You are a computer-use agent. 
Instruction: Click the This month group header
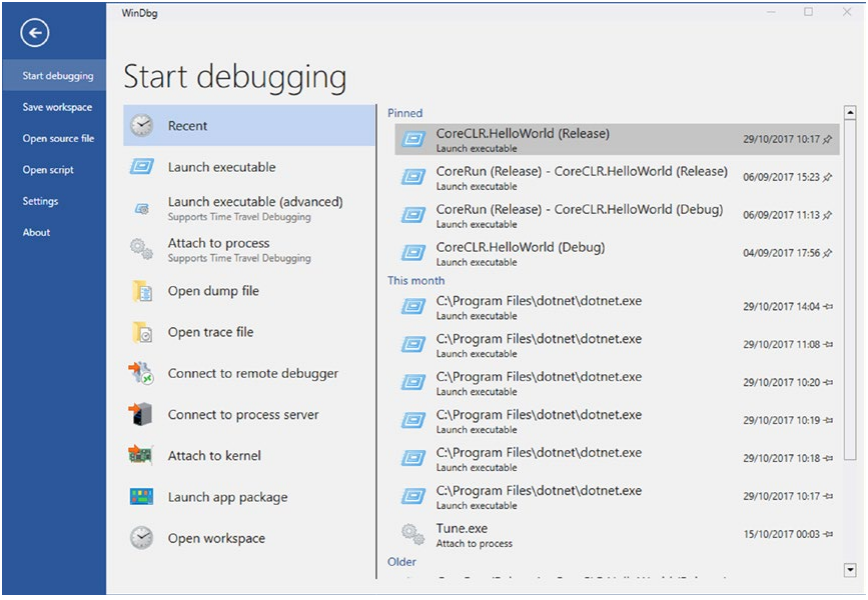click(x=416, y=281)
